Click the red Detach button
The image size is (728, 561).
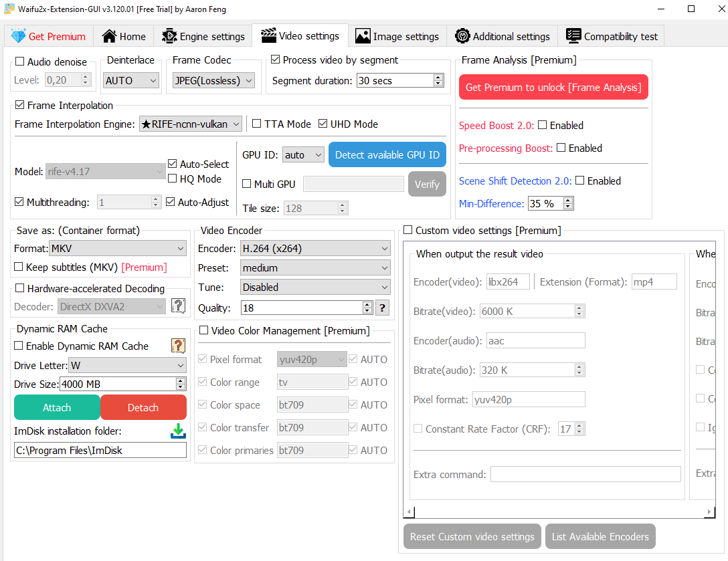(x=143, y=407)
